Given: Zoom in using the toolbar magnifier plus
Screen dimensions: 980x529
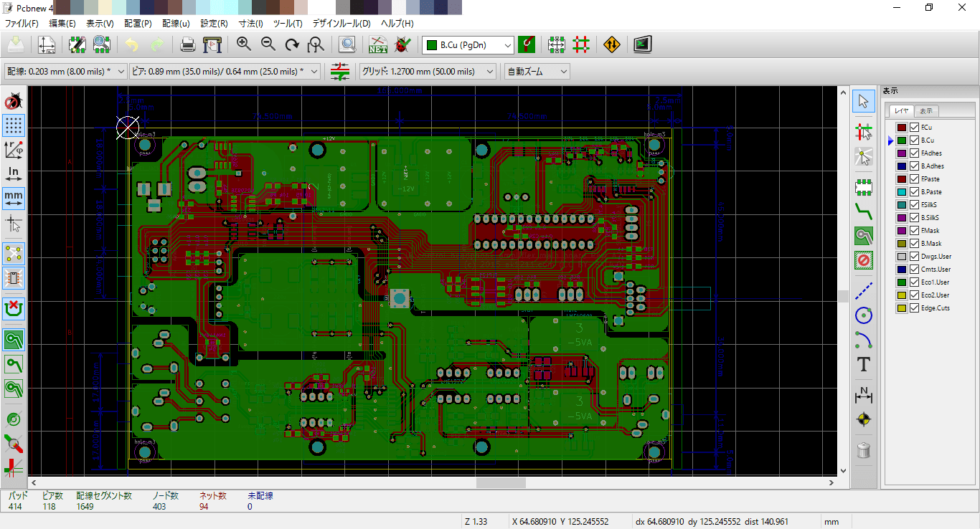Looking at the screenshot, I should 244,44.
